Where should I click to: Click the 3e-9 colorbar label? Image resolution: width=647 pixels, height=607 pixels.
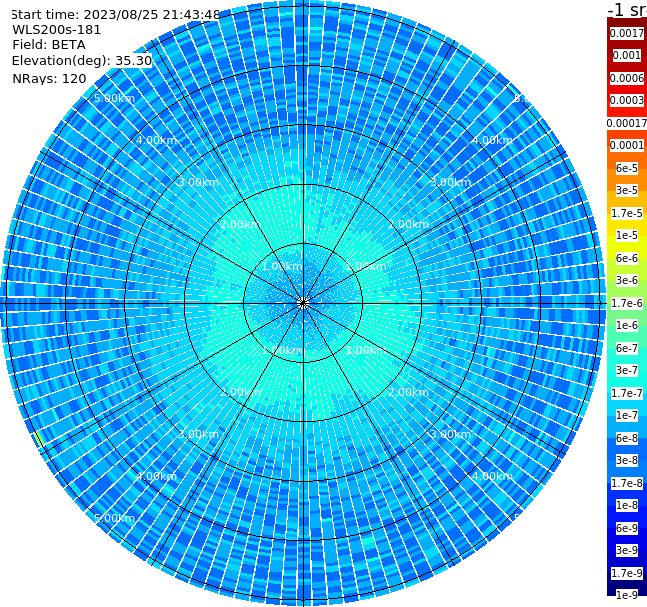click(x=627, y=550)
